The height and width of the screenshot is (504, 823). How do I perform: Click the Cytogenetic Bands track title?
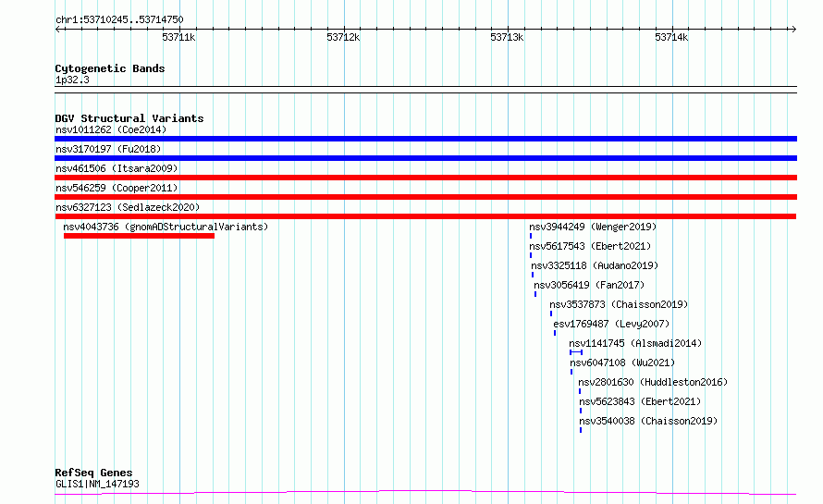tap(110, 68)
